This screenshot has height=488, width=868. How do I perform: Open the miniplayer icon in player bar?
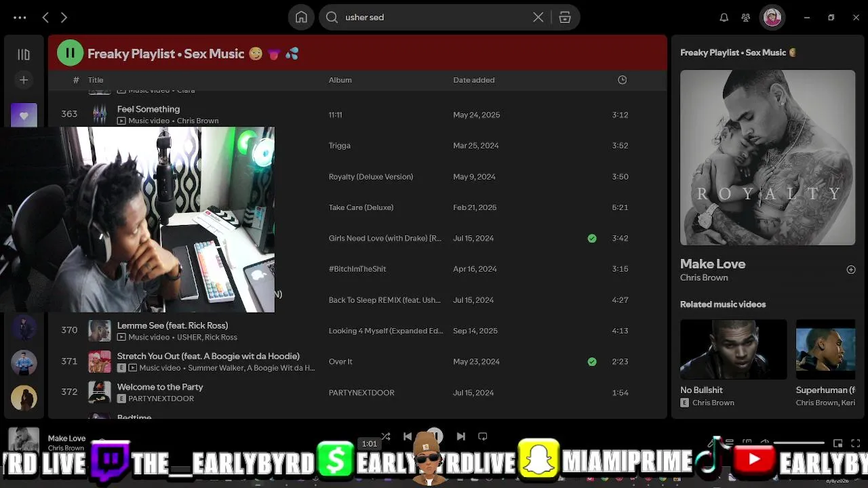pyautogui.click(x=838, y=443)
